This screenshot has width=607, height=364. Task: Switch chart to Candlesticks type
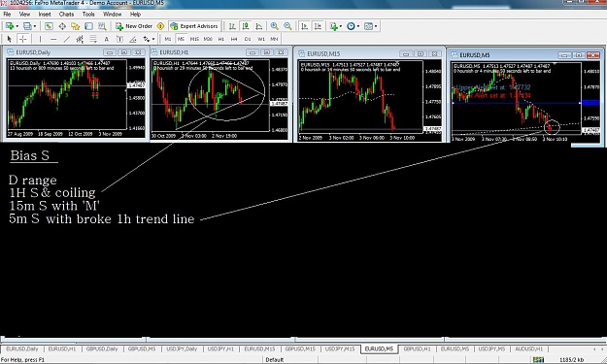coord(246,26)
